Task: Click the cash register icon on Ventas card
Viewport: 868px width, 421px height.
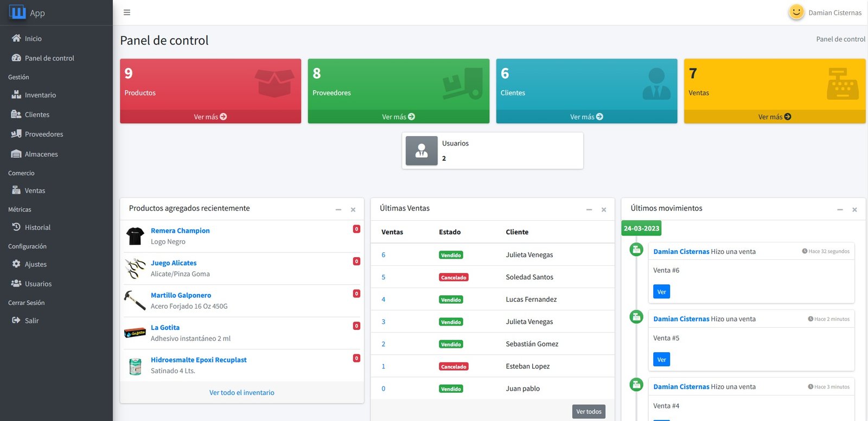Action: pyautogui.click(x=843, y=84)
